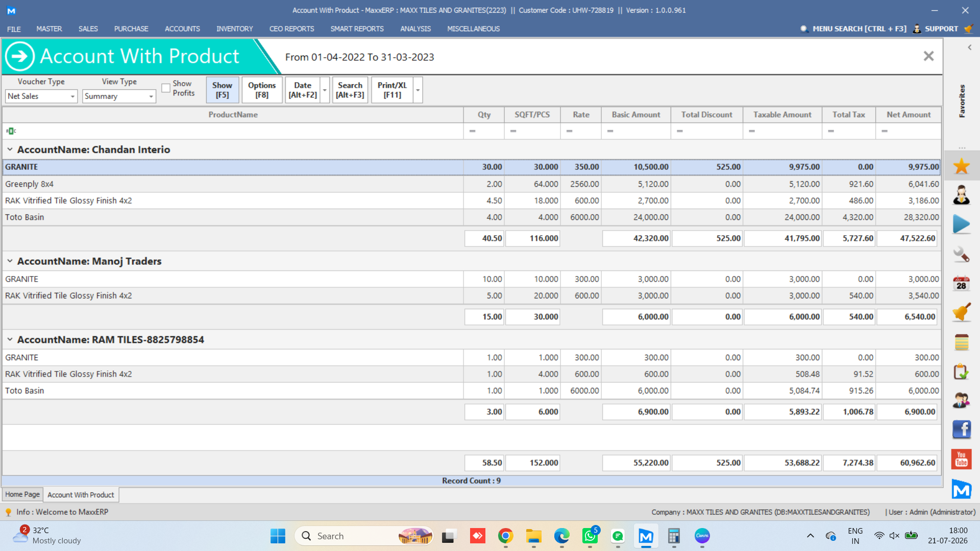Viewport: 980px width, 551px height.
Task: Open the Facebook sidebar icon
Action: [961, 430]
